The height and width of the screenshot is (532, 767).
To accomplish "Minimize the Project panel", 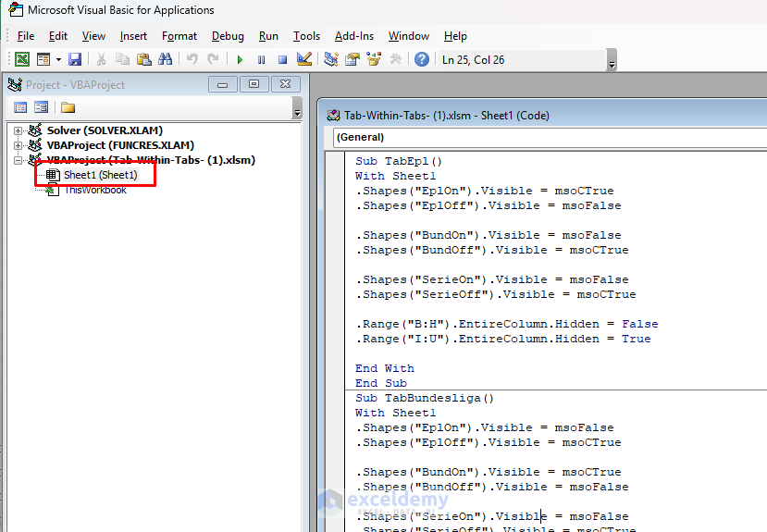I will (223, 84).
